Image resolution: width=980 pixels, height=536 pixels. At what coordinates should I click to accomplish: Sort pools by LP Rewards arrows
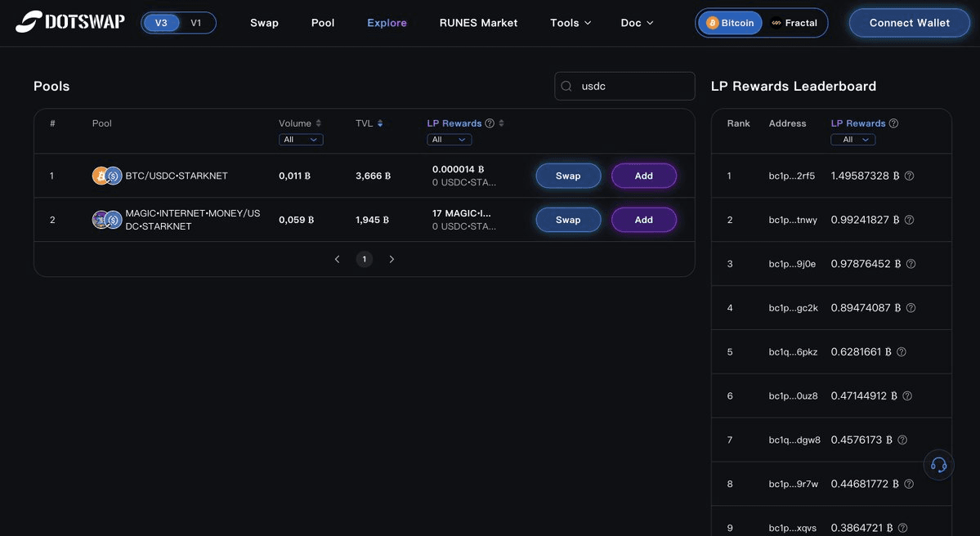tap(501, 123)
